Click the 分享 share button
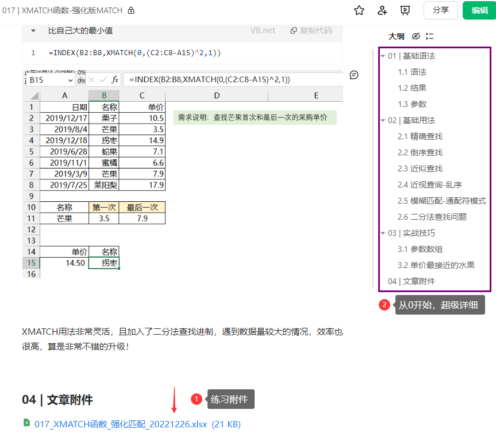Screen dimensions: 496x448 coord(440,10)
